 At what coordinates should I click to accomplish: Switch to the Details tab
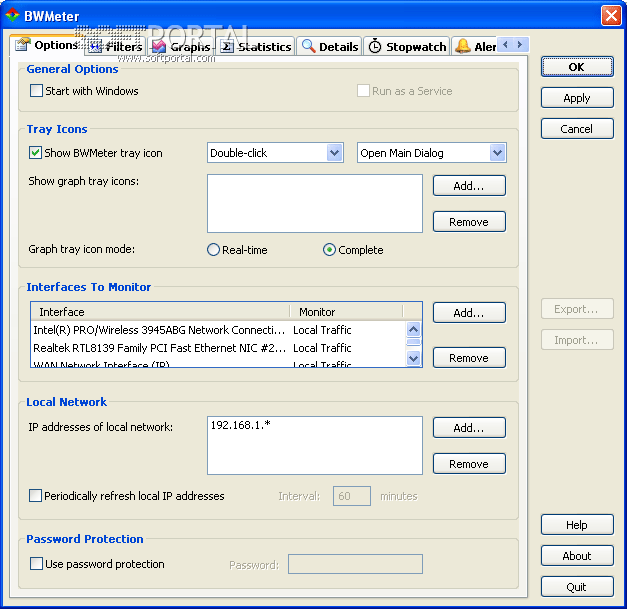point(330,47)
